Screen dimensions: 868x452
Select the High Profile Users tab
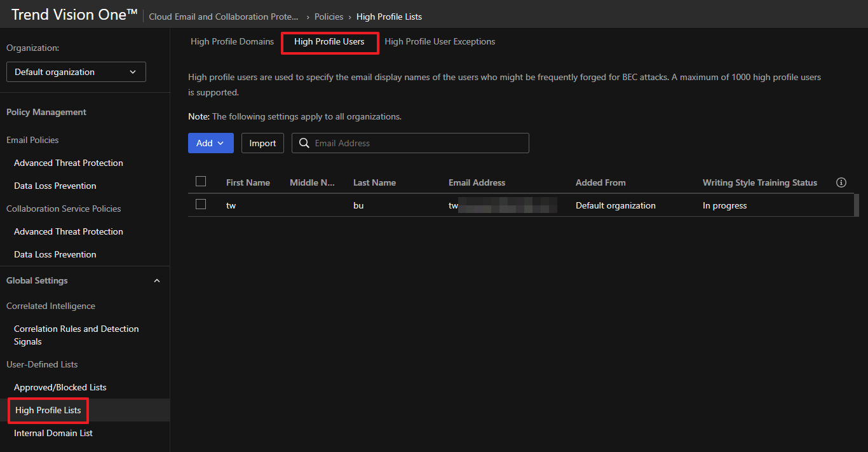[x=329, y=41]
